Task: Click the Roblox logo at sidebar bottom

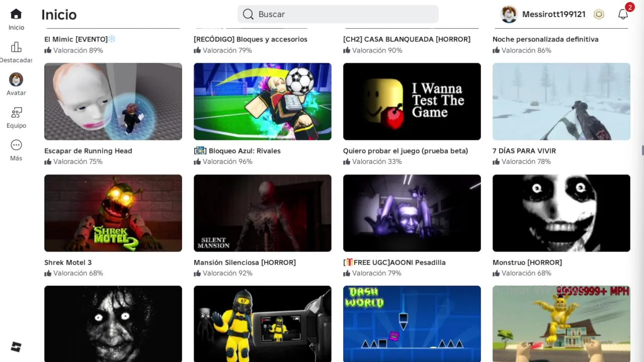Action: [x=16, y=347]
